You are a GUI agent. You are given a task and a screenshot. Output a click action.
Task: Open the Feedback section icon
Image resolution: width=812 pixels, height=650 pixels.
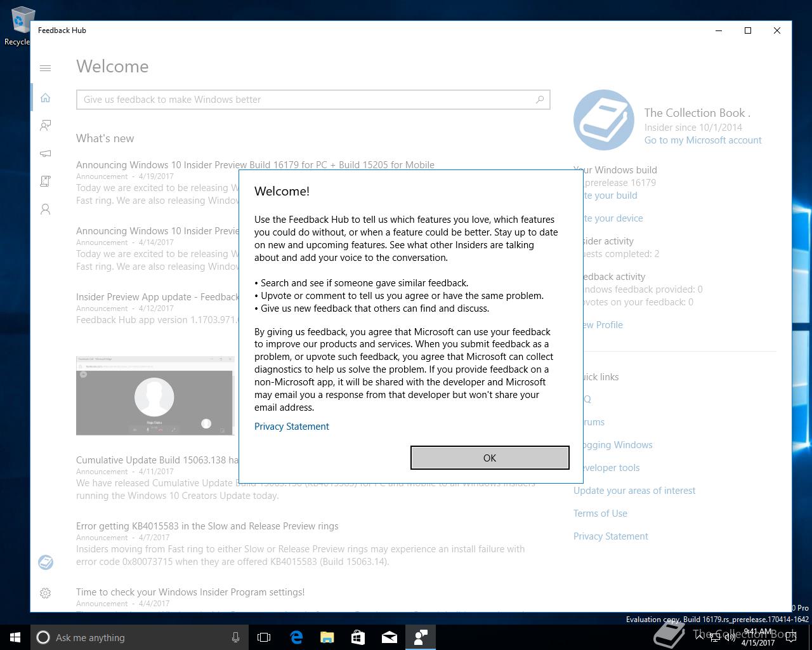(x=45, y=125)
